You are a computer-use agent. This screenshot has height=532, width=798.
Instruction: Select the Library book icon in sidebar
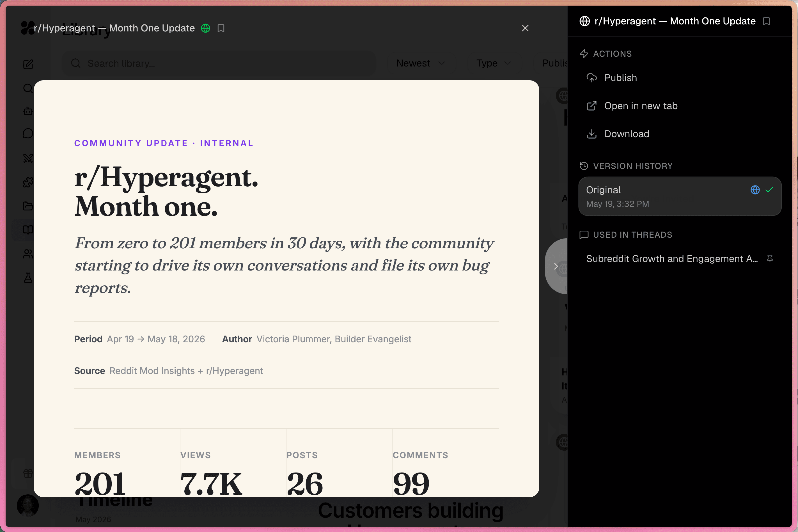tap(28, 230)
